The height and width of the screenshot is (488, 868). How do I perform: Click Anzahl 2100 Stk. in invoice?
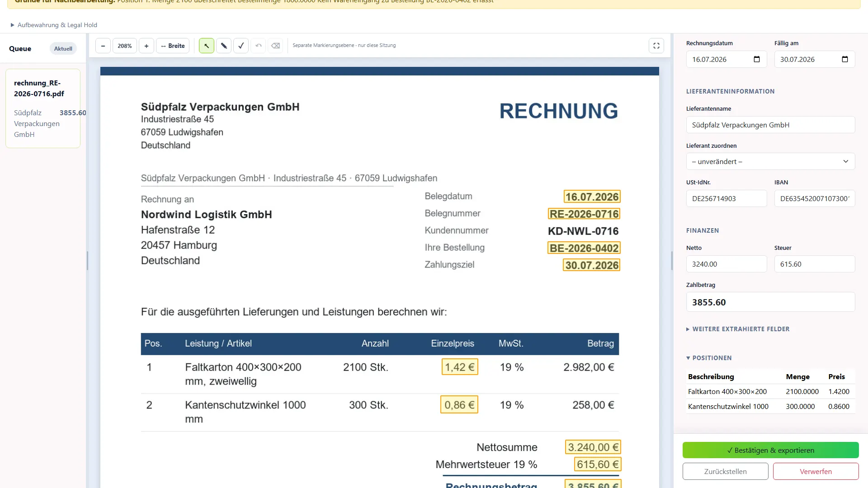(x=366, y=367)
